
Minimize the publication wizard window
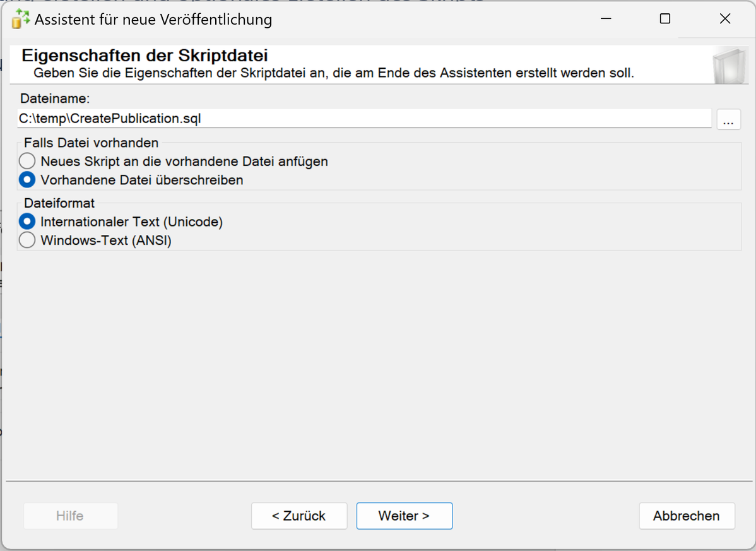coord(606,19)
